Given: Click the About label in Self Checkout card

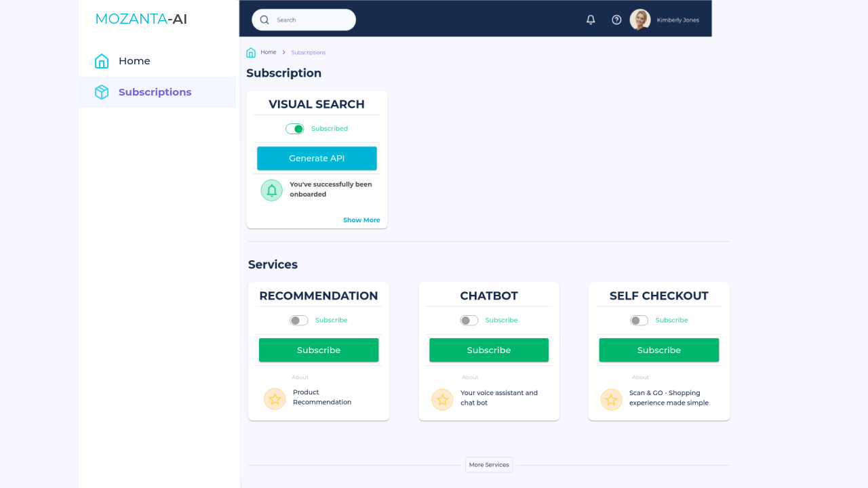Looking at the screenshot, I should click(x=641, y=378).
